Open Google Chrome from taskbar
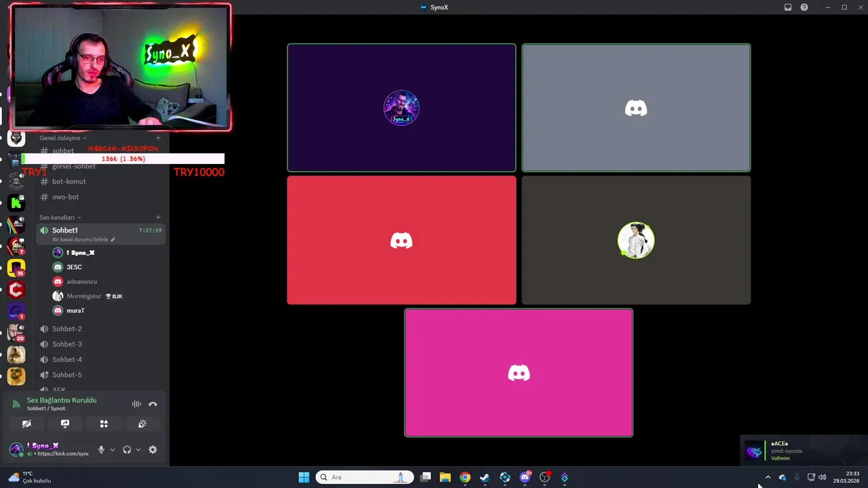The width and height of the screenshot is (868, 488). pos(465,477)
